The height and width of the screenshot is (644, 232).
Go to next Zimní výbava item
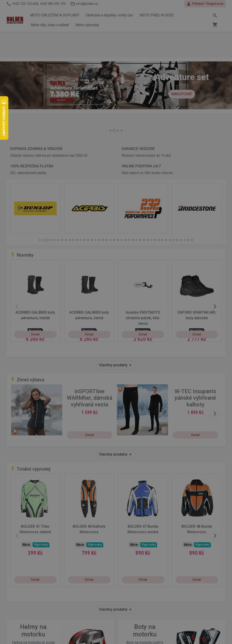coord(215,414)
